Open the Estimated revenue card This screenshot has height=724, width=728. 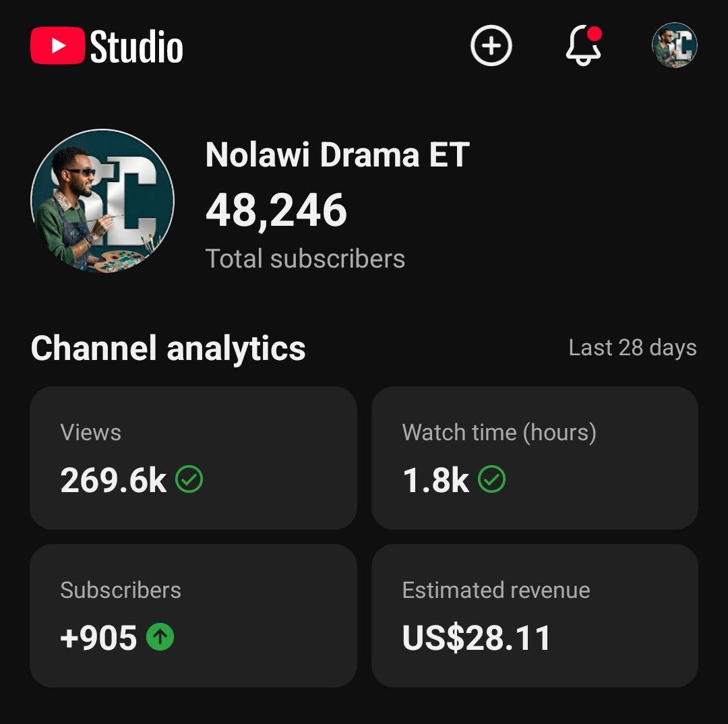coord(535,615)
